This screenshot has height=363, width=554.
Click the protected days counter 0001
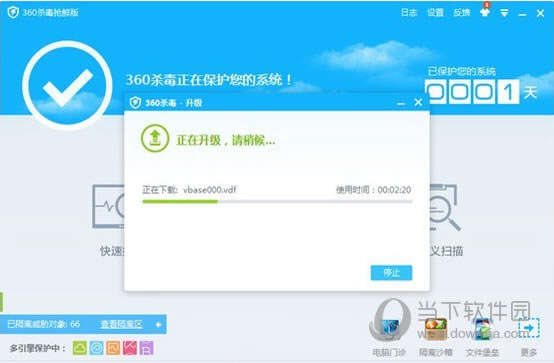coord(473,92)
